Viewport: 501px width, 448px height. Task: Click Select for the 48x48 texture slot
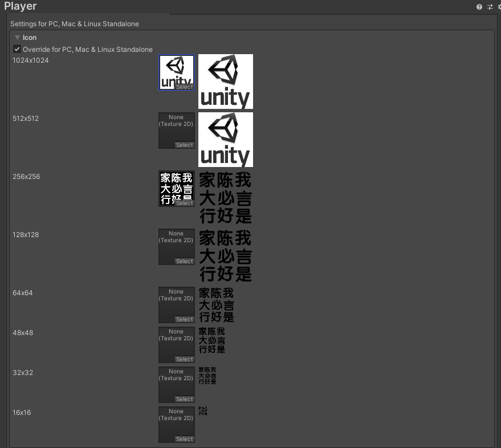184,360
